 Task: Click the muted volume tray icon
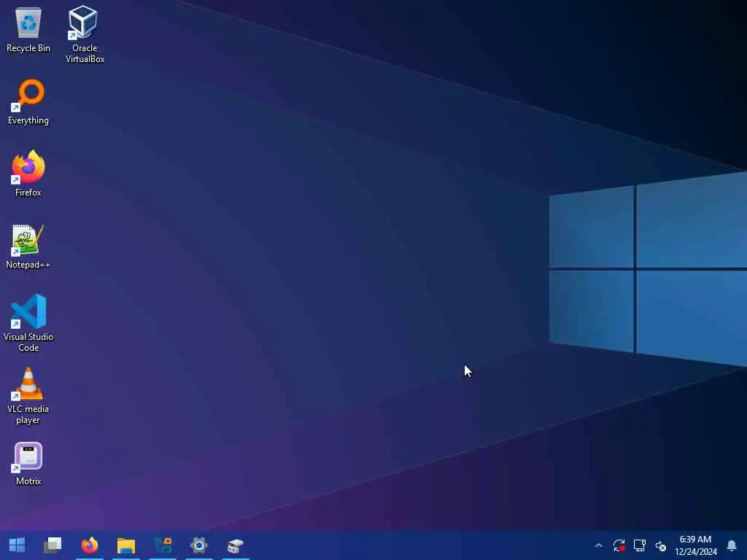(660, 545)
